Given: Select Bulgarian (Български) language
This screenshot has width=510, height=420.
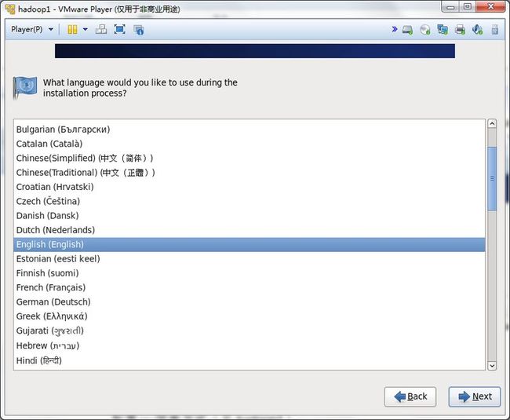Looking at the screenshot, I should [x=250, y=130].
